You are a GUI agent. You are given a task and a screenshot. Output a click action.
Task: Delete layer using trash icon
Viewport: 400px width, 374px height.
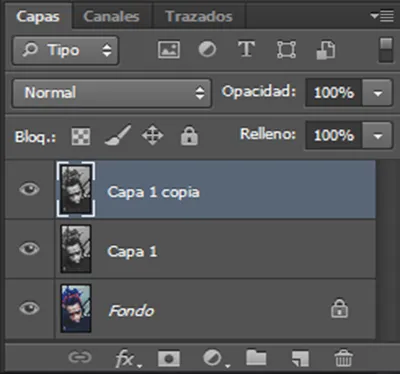tap(343, 358)
